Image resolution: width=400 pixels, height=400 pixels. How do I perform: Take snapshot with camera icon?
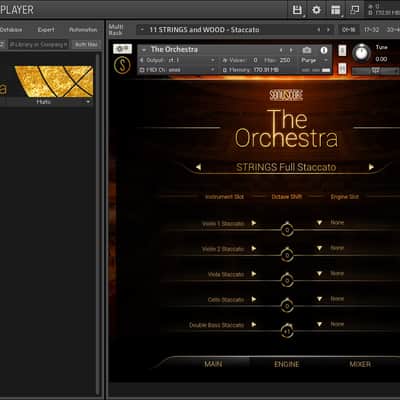tap(307, 50)
